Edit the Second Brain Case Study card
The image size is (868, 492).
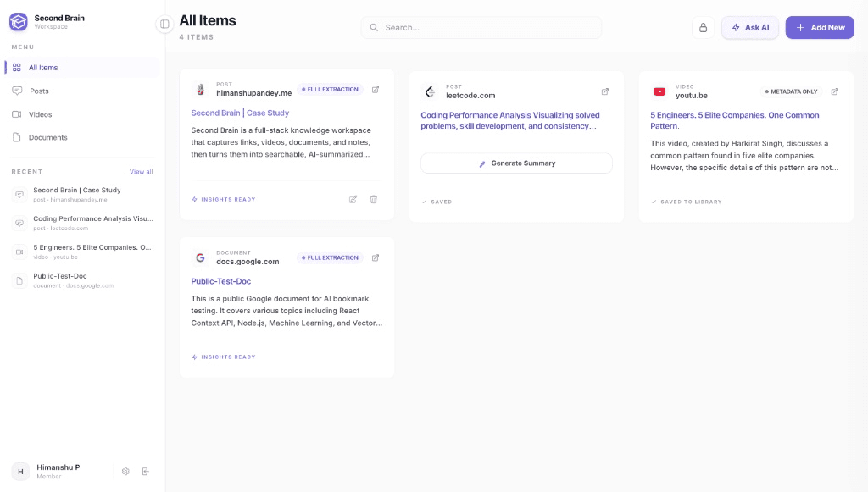click(353, 200)
